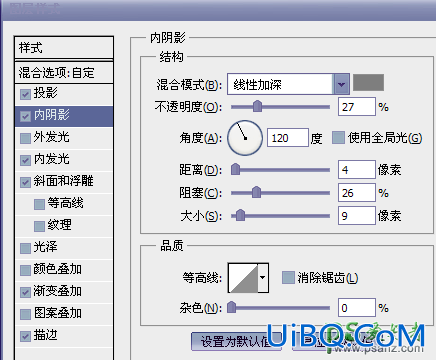This screenshot has width=436, height=360.
Task: Select the 内发光 style entry label
Action: pyautogui.click(x=52, y=159)
